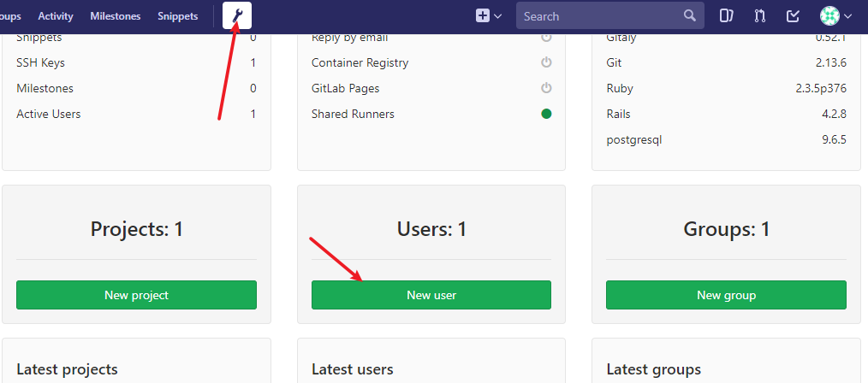This screenshot has height=383, width=868.
Task: Open the Admin area wrench icon
Action: [x=237, y=15]
